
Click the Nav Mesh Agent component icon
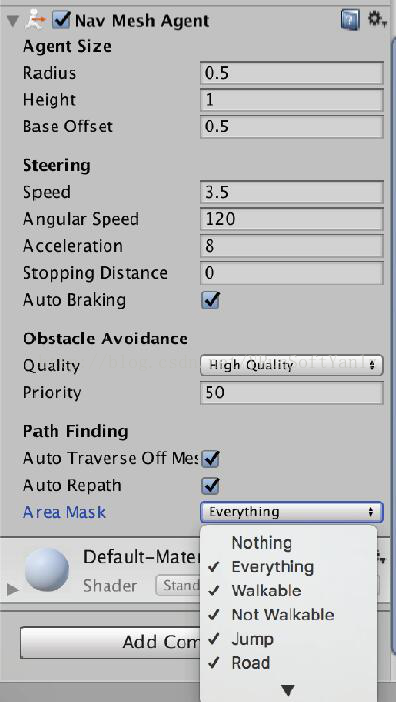click(x=36, y=21)
